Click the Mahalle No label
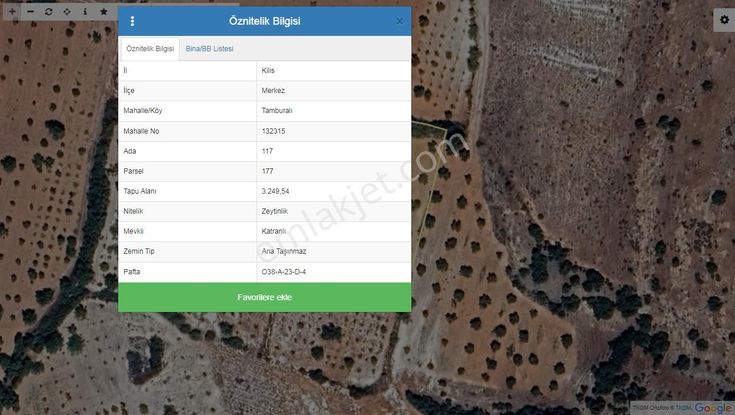Viewport: 735px width, 415px height. coord(141,131)
